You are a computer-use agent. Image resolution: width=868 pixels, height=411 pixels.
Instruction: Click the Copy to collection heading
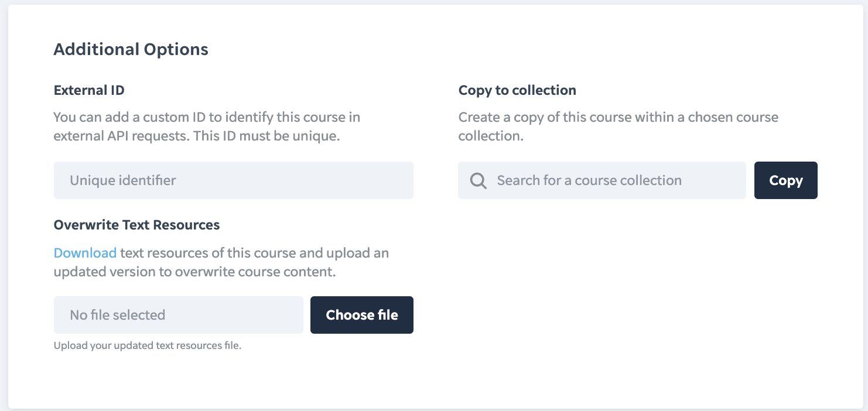[517, 90]
